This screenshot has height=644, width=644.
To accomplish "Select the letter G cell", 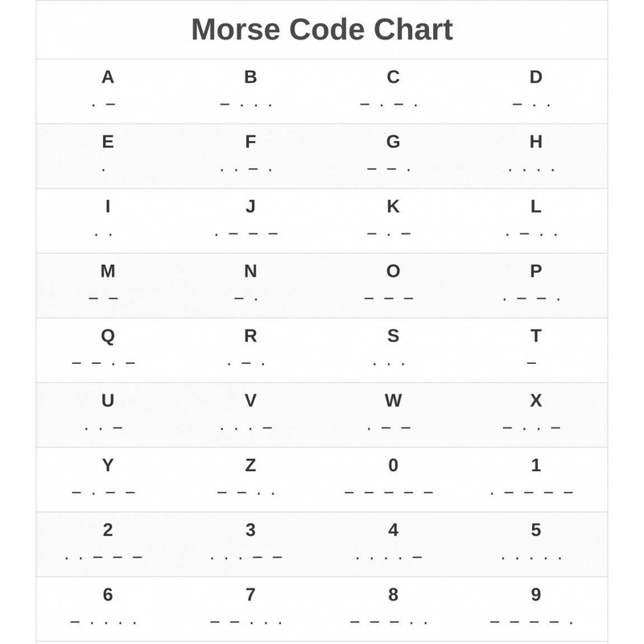I will tap(393, 155).
